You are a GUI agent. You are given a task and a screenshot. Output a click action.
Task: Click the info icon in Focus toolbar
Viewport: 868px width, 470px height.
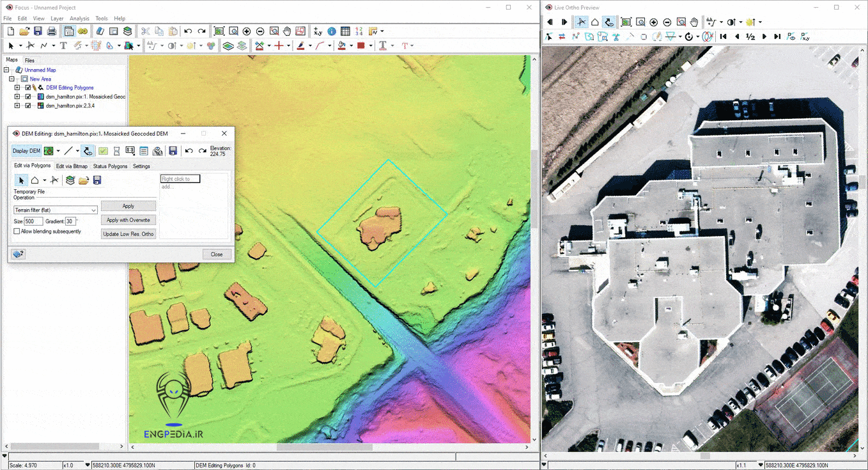coord(332,31)
